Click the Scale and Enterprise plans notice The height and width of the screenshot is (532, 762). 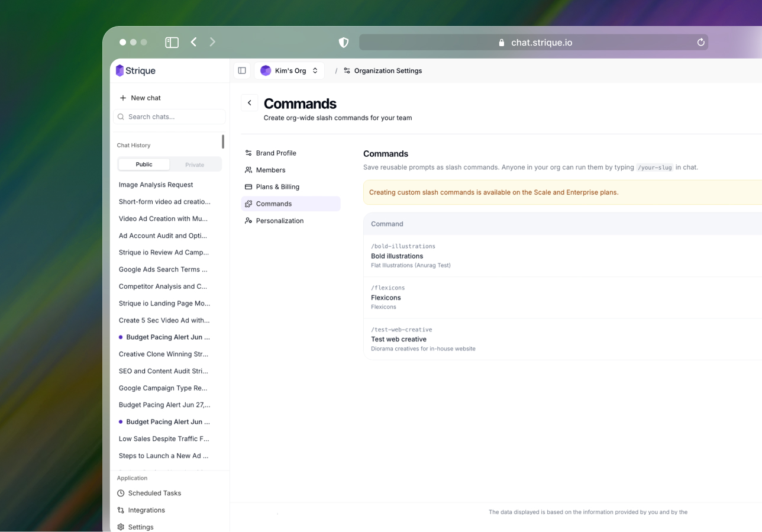(x=563, y=192)
